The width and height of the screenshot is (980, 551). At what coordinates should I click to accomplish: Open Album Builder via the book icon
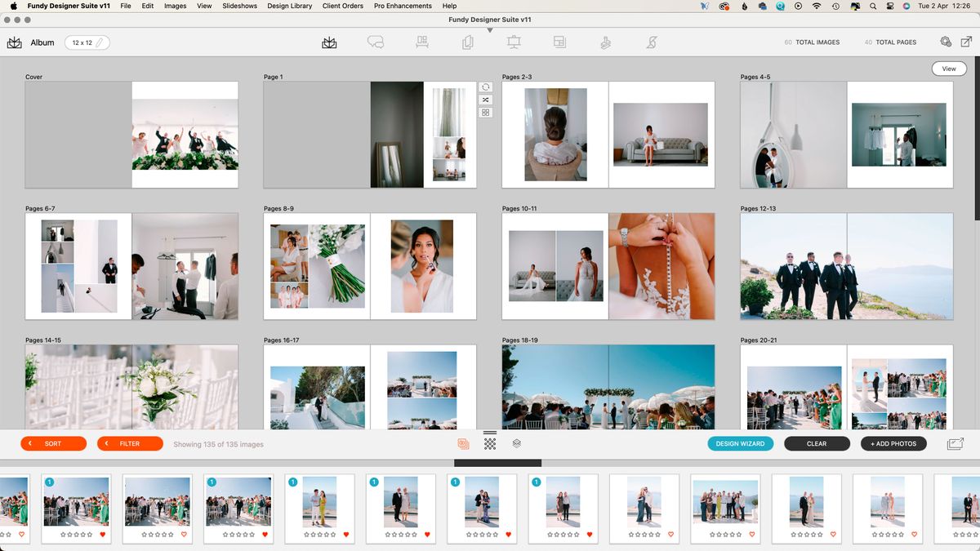pyautogui.click(x=329, y=40)
